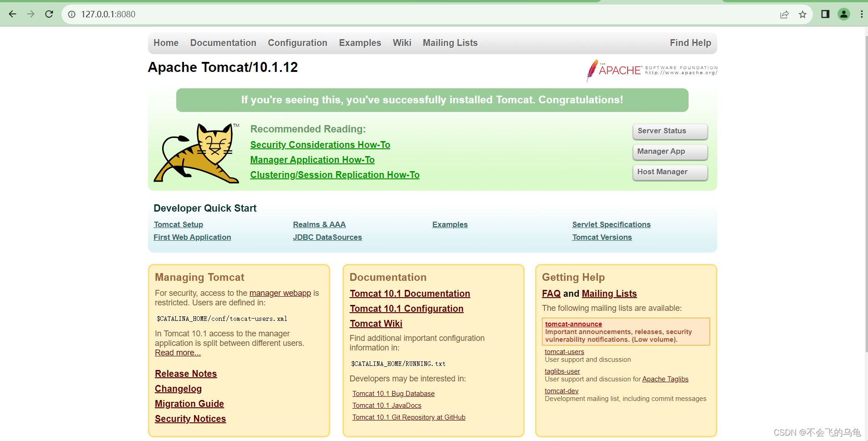Screen dimensions: 868x441
Task: Open Tomcat 10.1 JavaDocs link
Action: 387,406
